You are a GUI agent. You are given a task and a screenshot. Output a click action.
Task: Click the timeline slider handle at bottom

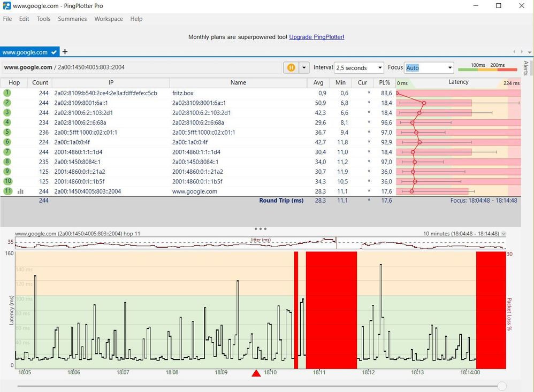501,386
